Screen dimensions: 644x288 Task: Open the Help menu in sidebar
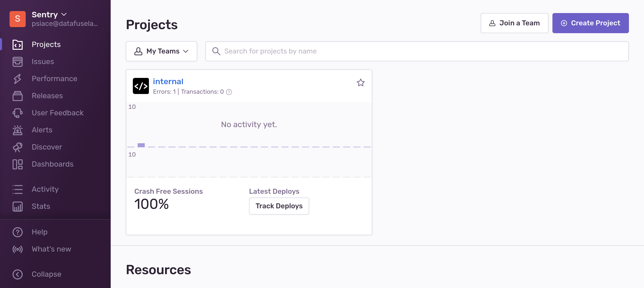(39, 232)
